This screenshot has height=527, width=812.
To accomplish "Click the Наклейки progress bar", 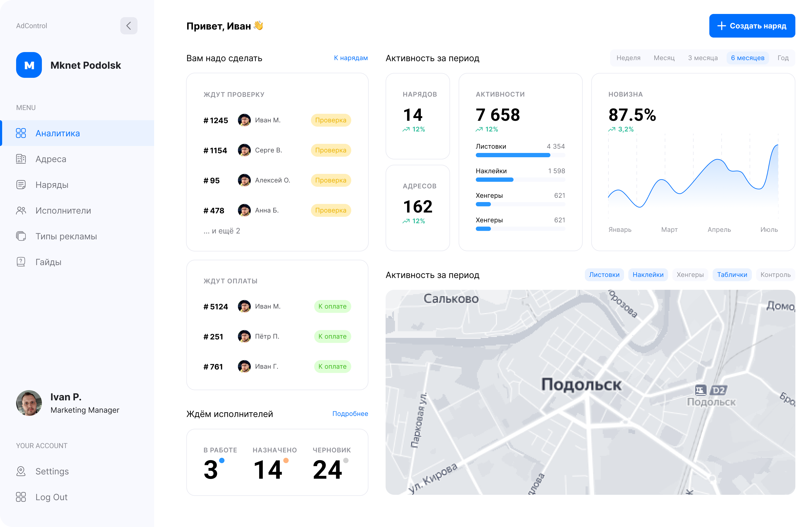I will click(520, 180).
